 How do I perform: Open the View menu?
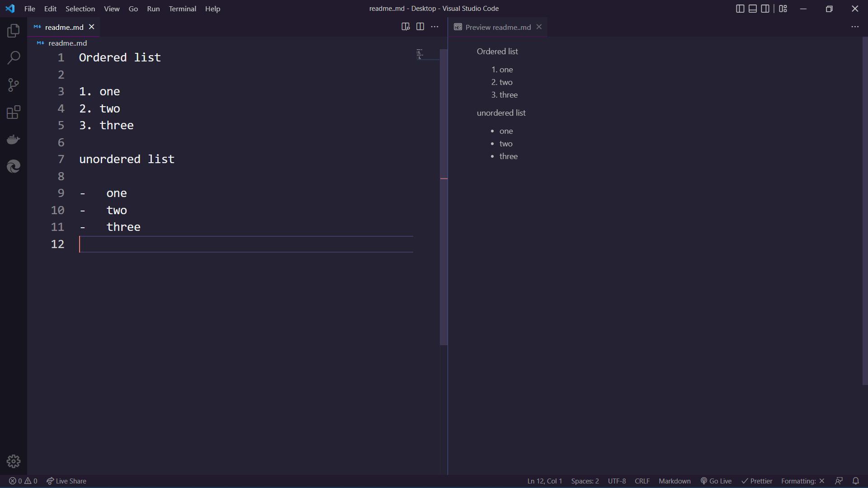[x=112, y=9]
